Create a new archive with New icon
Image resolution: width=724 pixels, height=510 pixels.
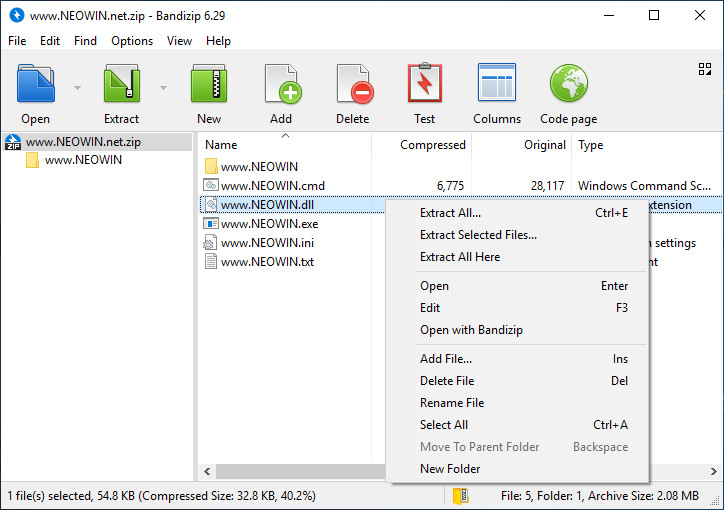tap(209, 84)
